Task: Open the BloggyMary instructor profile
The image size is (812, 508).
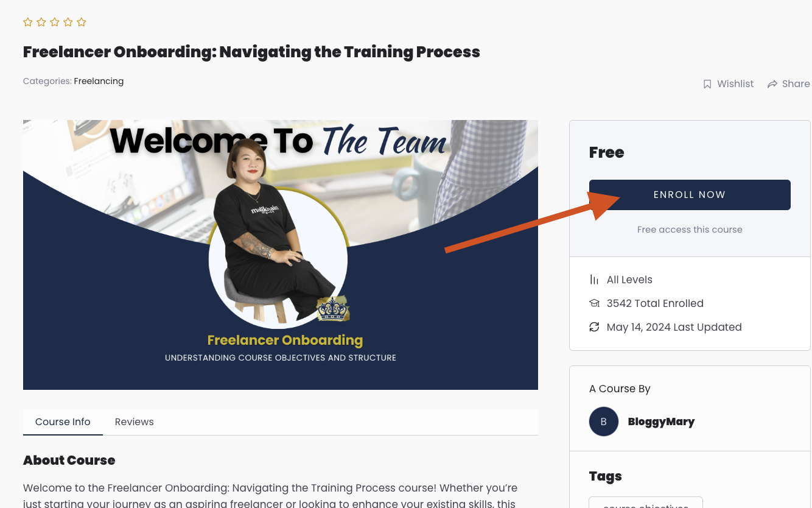Action: pos(661,422)
